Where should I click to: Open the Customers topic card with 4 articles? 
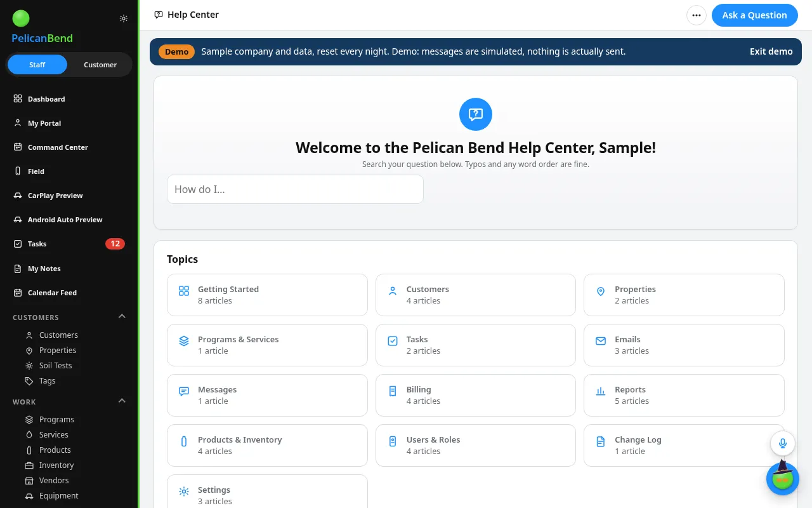click(x=476, y=295)
